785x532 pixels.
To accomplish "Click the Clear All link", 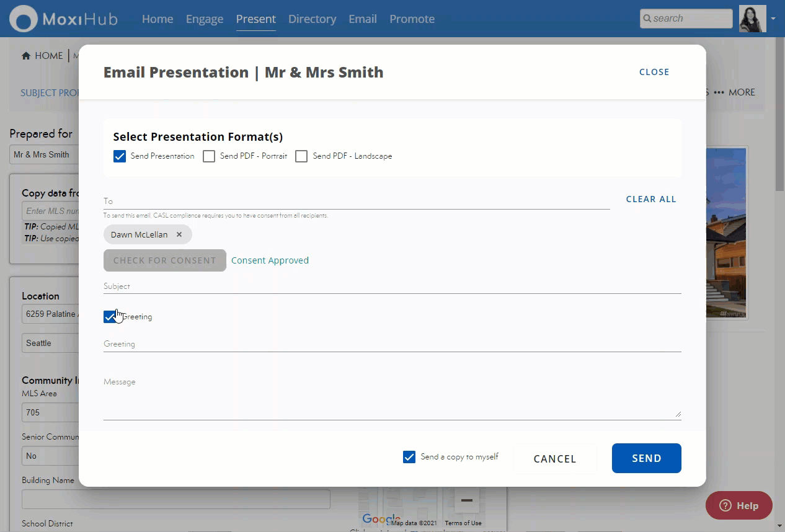I will [x=650, y=199].
